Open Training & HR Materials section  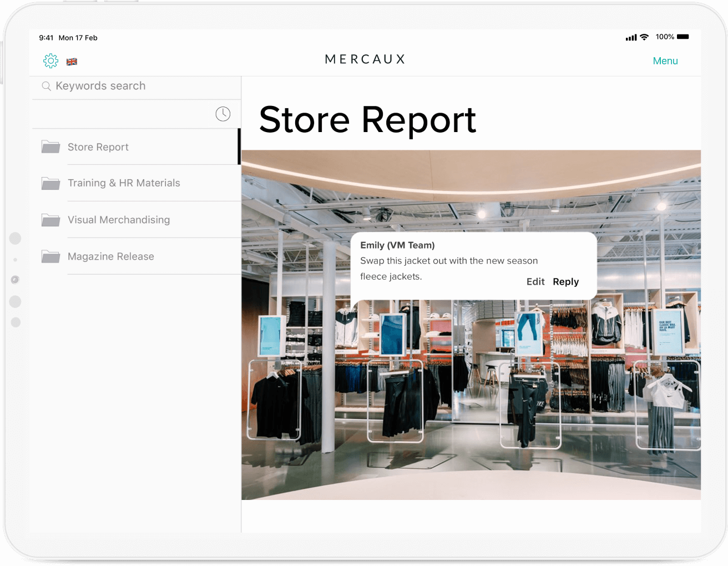coord(124,183)
